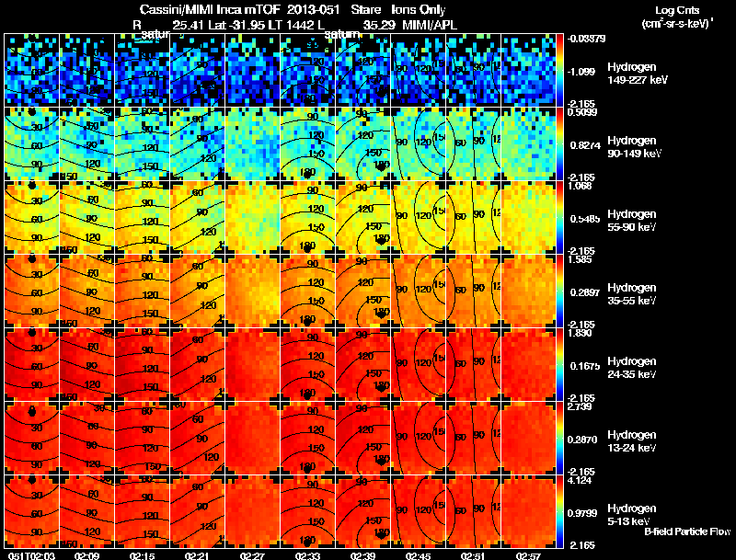Click the '02:51' time label
The height and width of the screenshot is (560, 736).
(x=473, y=555)
